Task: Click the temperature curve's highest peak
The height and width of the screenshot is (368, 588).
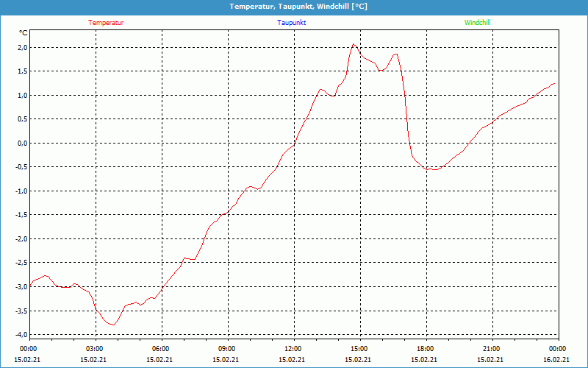Action: tap(354, 44)
